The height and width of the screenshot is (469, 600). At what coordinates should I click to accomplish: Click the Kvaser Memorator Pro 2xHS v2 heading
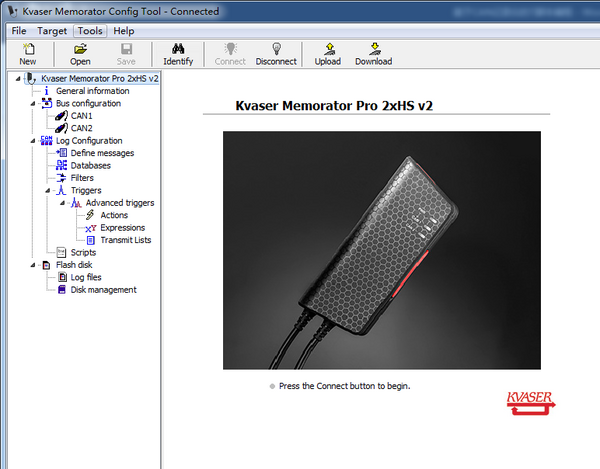(x=334, y=106)
